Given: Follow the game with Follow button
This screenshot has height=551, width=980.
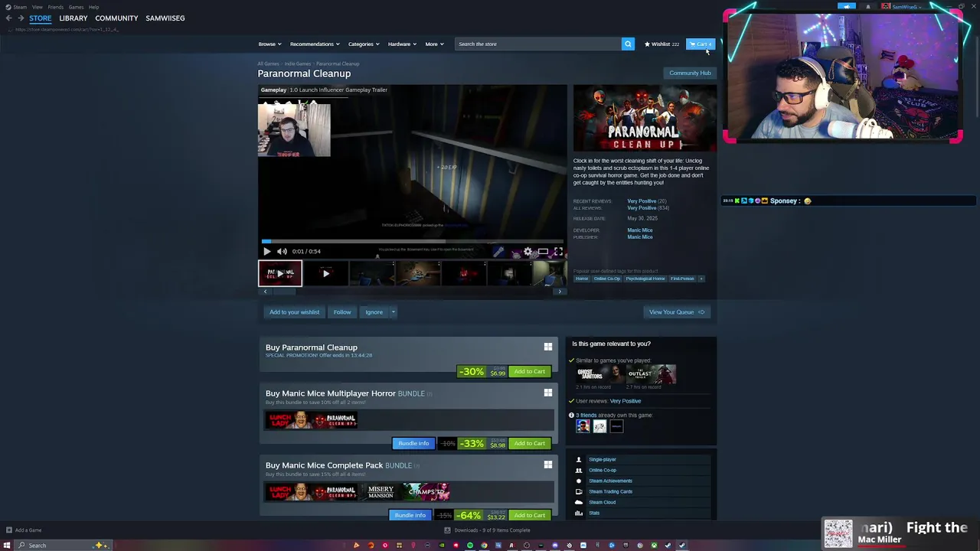Looking at the screenshot, I should coord(342,312).
